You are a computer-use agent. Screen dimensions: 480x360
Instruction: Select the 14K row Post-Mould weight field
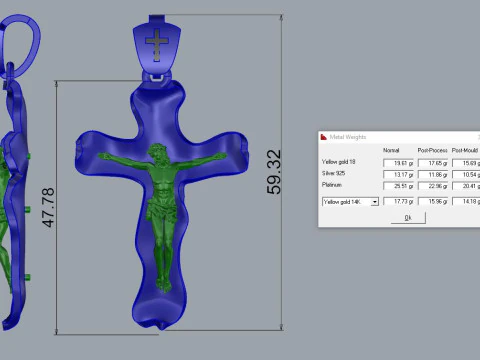point(466,201)
